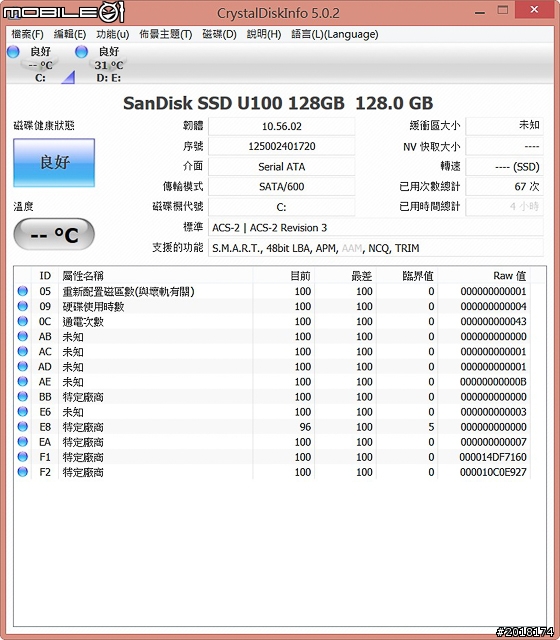The height and width of the screenshot is (640, 560).
Task: Click the status orb of attribute E8
Action: (x=23, y=427)
